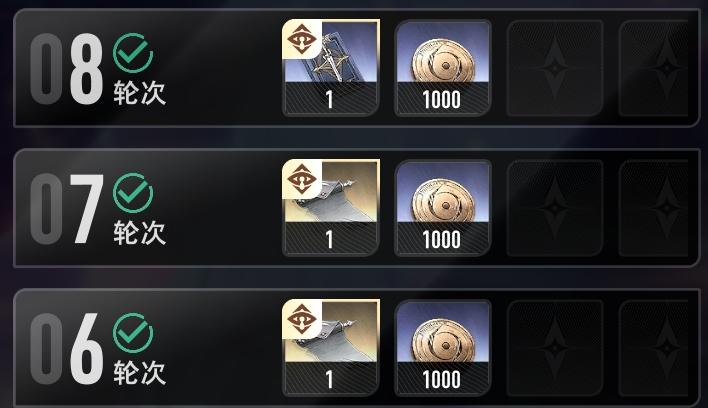Open the sword weapon reward in round 08
Image resolution: width=708 pixels, height=408 pixels.
pyautogui.click(x=331, y=68)
